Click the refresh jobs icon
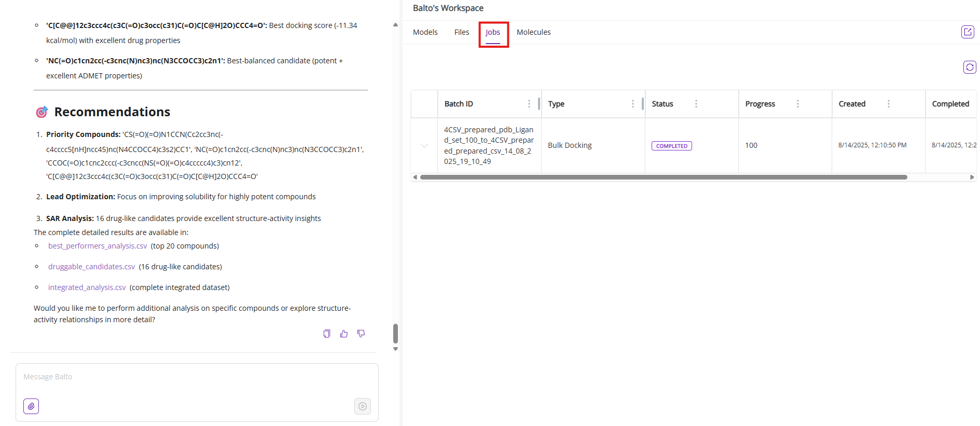 click(969, 67)
